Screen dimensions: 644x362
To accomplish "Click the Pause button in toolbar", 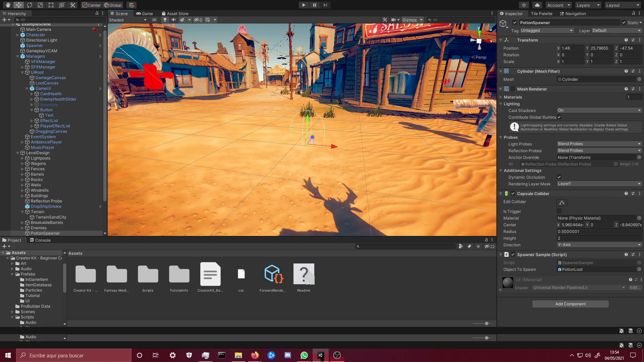I will 315,5.
